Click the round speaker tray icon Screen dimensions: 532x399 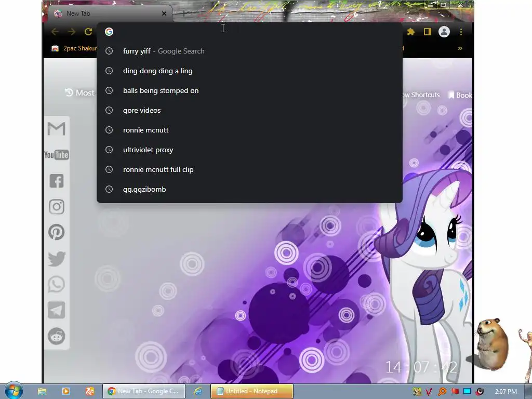pyautogui.click(x=480, y=392)
